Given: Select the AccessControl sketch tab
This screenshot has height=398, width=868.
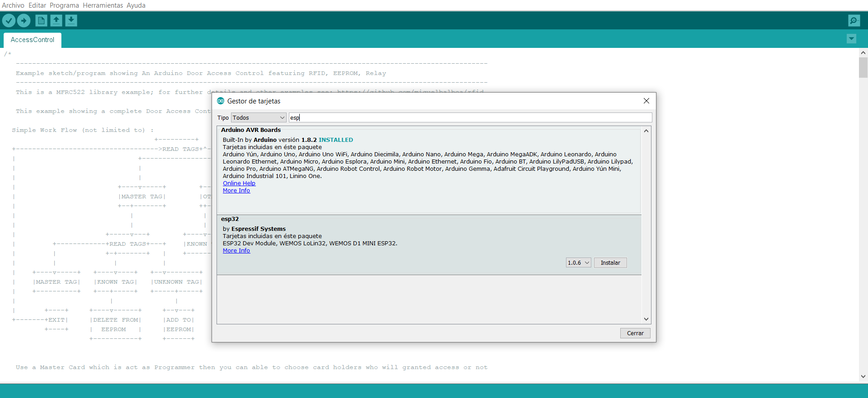Looking at the screenshot, I should (x=33, y=40).
